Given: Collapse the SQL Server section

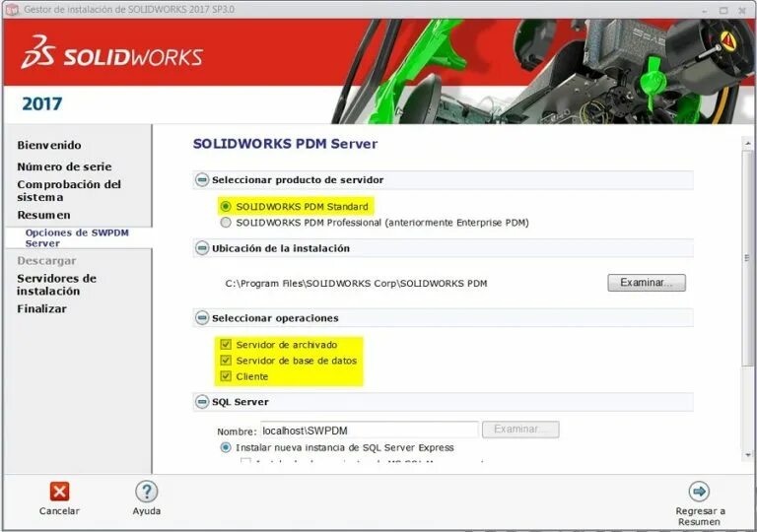Looking at the screenshot, I should pos(202,402).
